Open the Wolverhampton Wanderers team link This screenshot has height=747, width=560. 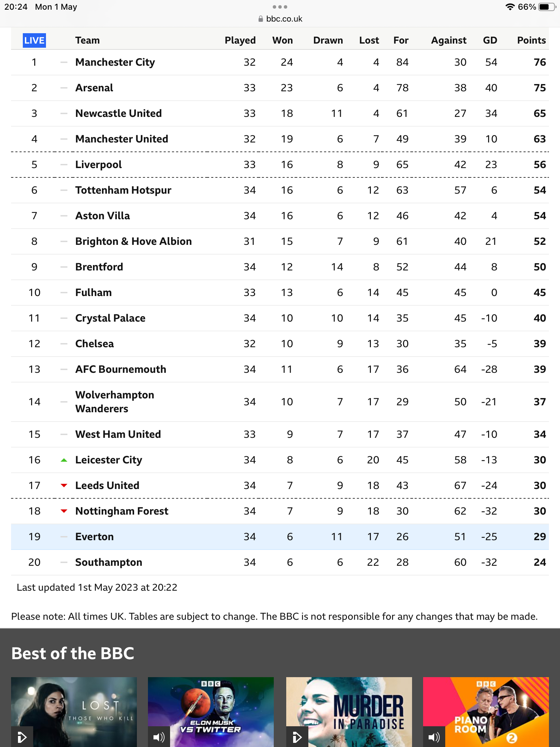coord(115,402)
